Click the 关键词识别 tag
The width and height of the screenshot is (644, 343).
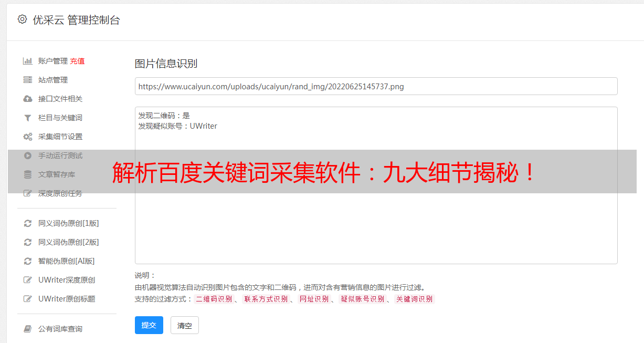click(415, 299)
